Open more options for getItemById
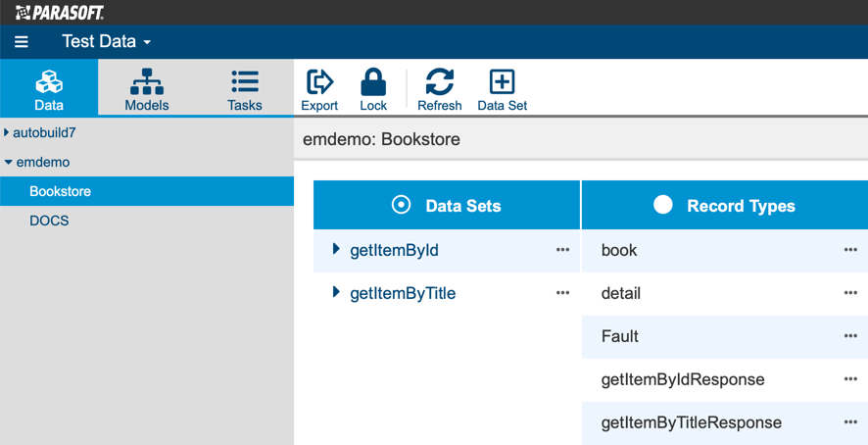This screenshot has width=868, height=445. [x=562, y=250]
